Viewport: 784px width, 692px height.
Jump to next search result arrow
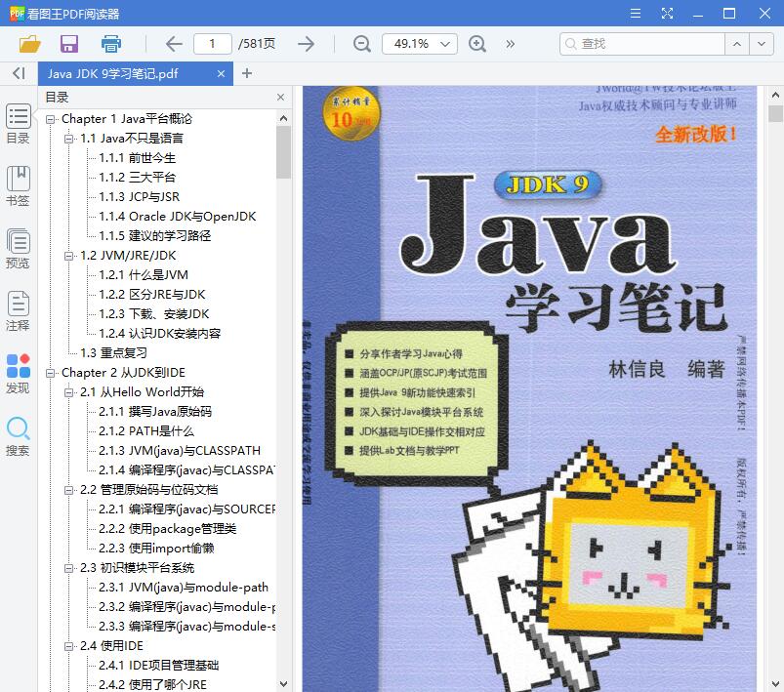(x=761, y=44)
